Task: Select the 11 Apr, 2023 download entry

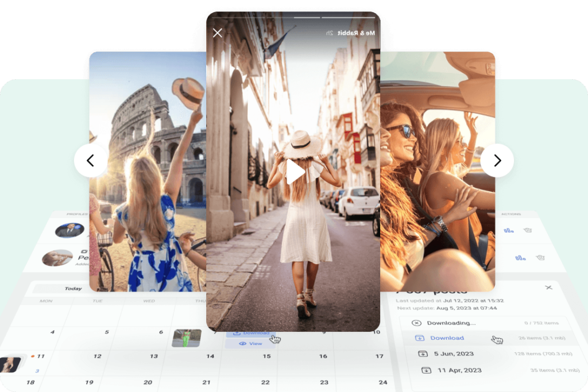Action: (459, 370)
